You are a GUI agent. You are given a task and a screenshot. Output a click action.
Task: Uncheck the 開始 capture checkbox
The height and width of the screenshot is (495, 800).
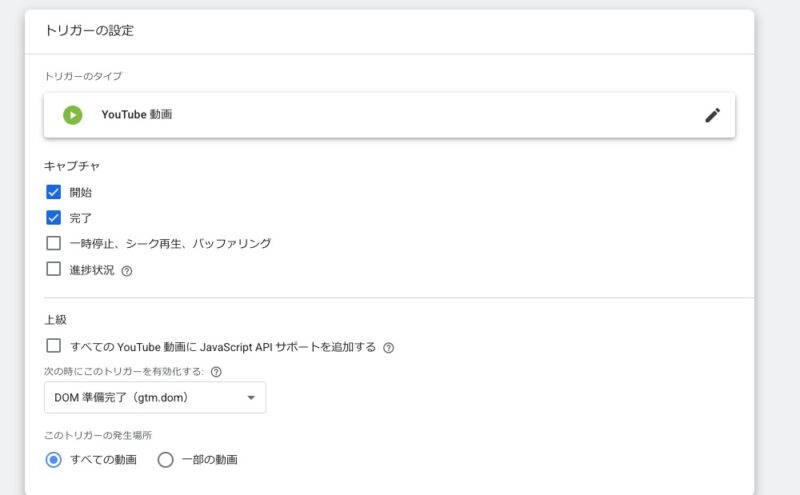pos(54,192)
